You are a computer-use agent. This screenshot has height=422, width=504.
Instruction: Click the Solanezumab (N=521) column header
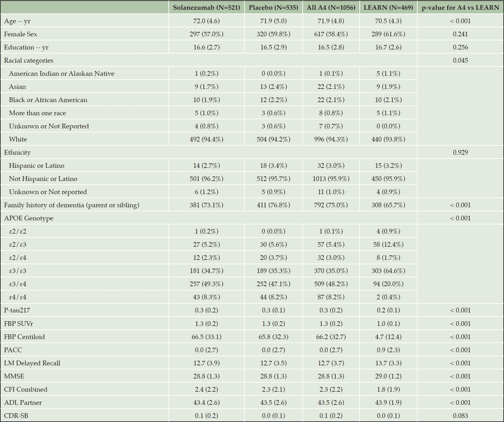tap(207, 8)
